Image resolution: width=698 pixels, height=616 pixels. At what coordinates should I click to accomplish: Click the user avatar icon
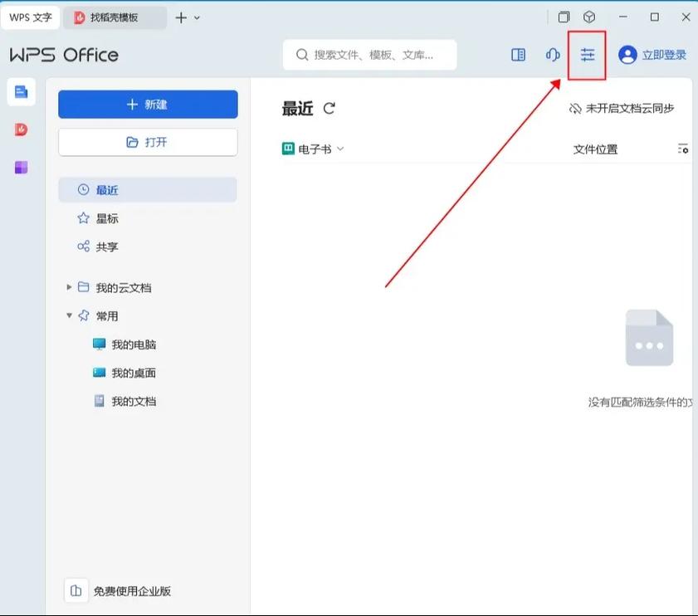[x=627, y=55]
